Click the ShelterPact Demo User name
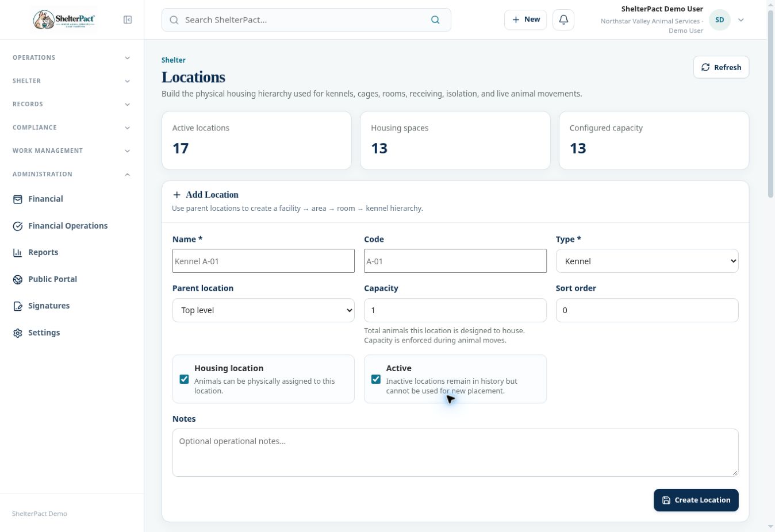The image size is (775, 532). pos(662,9)
